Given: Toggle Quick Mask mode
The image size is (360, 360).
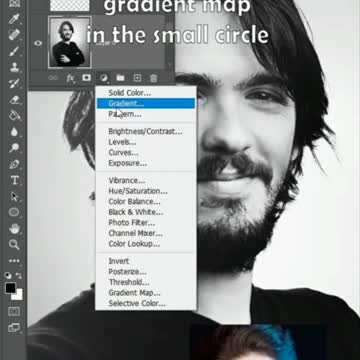Looking at the screenshot, I should 14,312.
